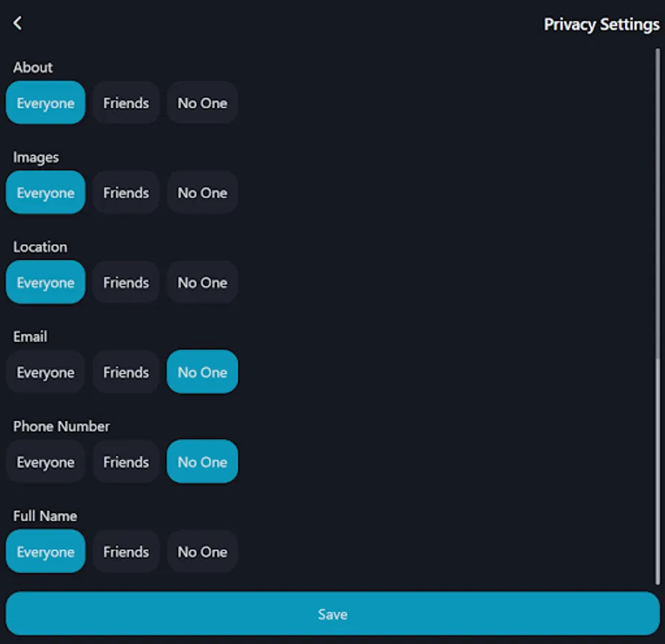The image size is (665, 644).
Task: Show Phone Number to Friends
Action: (x=126, y=462)
